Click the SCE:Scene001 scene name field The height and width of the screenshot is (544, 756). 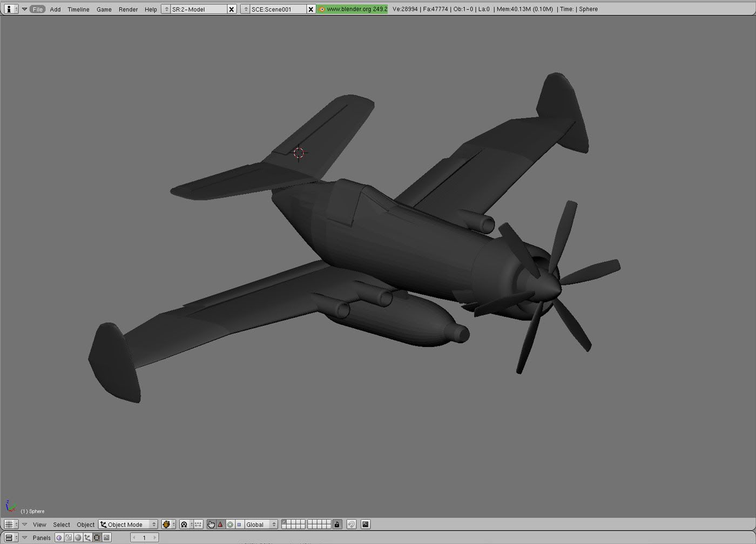pos(278,9)
